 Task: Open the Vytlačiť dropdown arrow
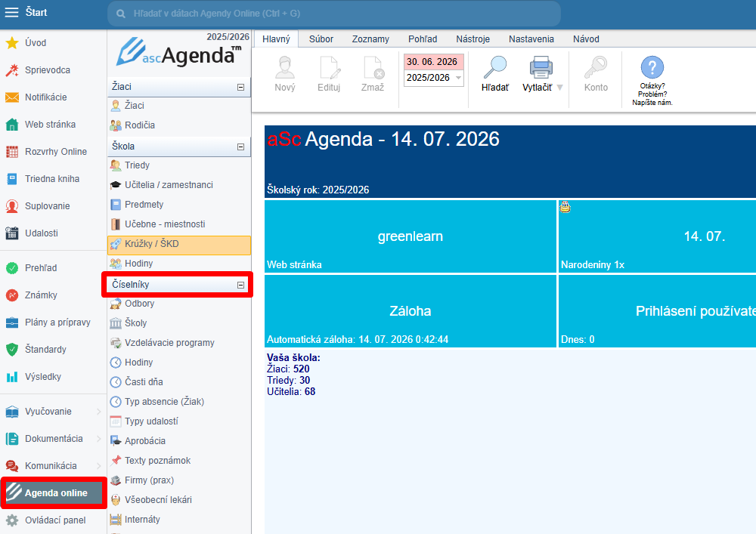[x=559, y=88]
